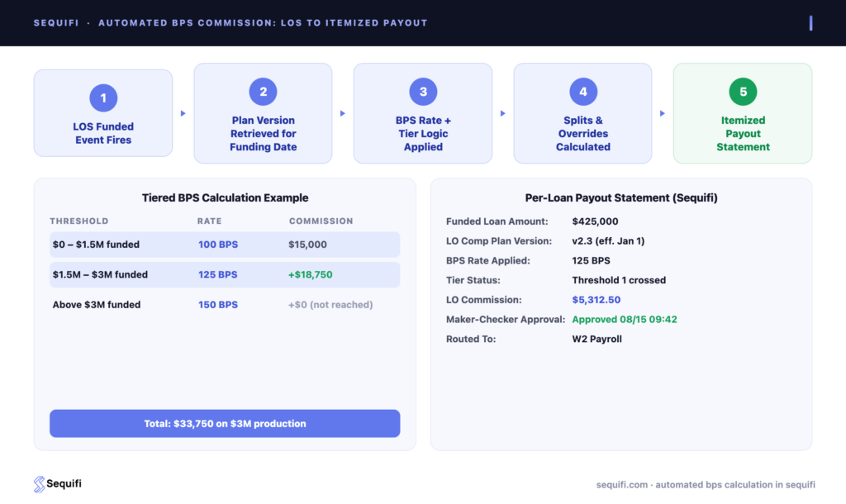Click the Per-Loan Payout Statement (Sequifi) heading
Image resolution: width=846 pixels, height=504 pixels.
click(621, 197)
